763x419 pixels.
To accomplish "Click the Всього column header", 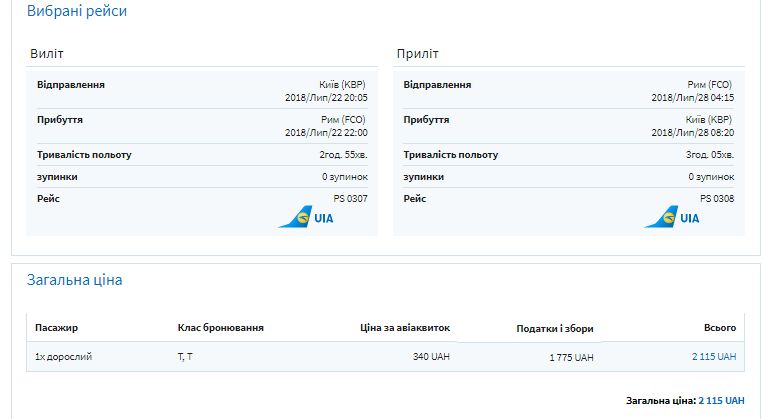I will point(720,328).
